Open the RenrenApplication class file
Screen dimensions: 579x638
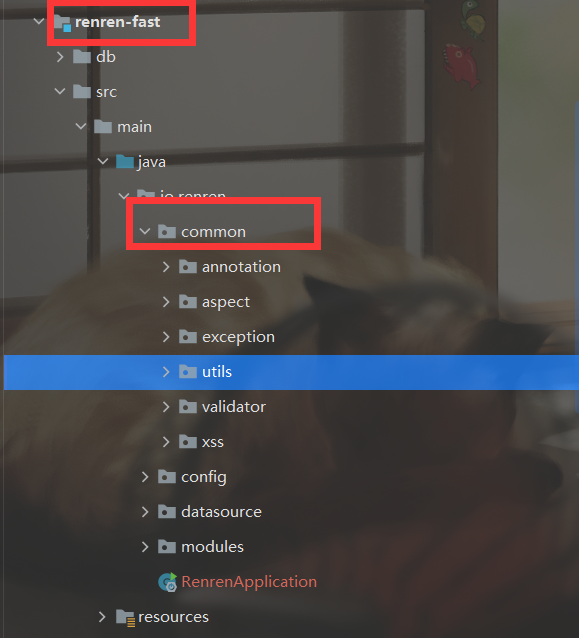pos(249,582)
